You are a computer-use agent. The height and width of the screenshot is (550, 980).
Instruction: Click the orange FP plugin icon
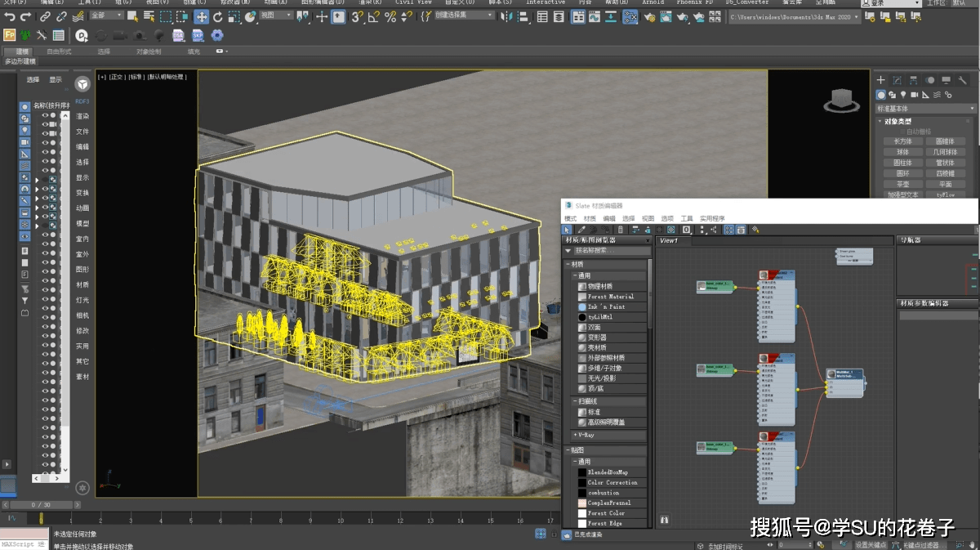[9, 35]
